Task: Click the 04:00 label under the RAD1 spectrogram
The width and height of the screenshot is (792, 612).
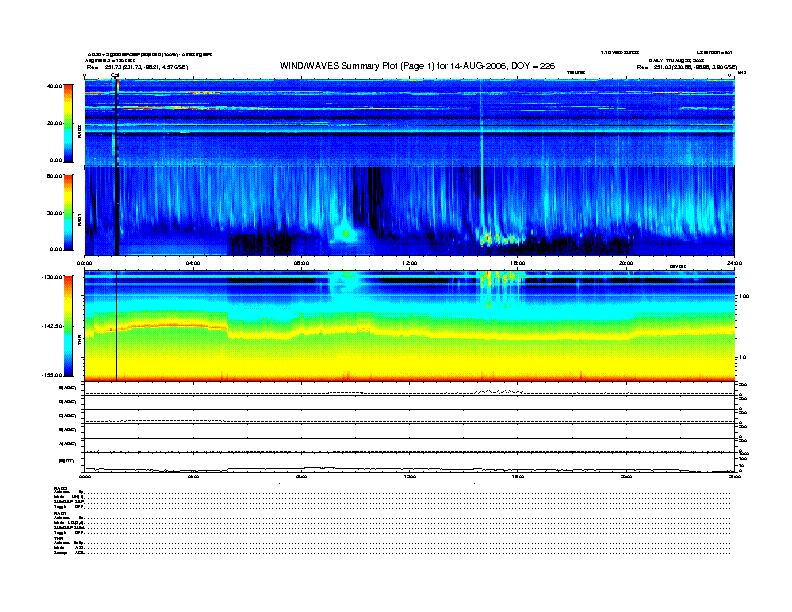Action: (x=193, y=263)
